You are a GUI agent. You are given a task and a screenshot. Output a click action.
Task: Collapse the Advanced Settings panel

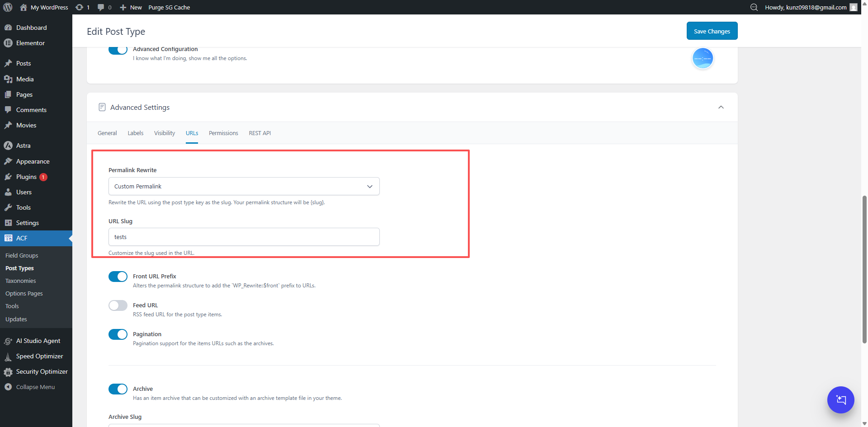721,107
